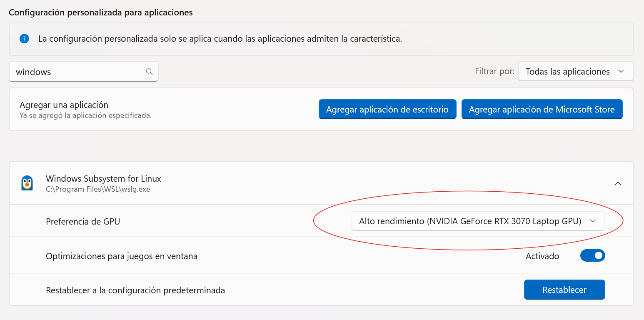Screen dimensions: 644x320
Task: Collapse the Windows Subsystem for Linux section
Action: 618,183
